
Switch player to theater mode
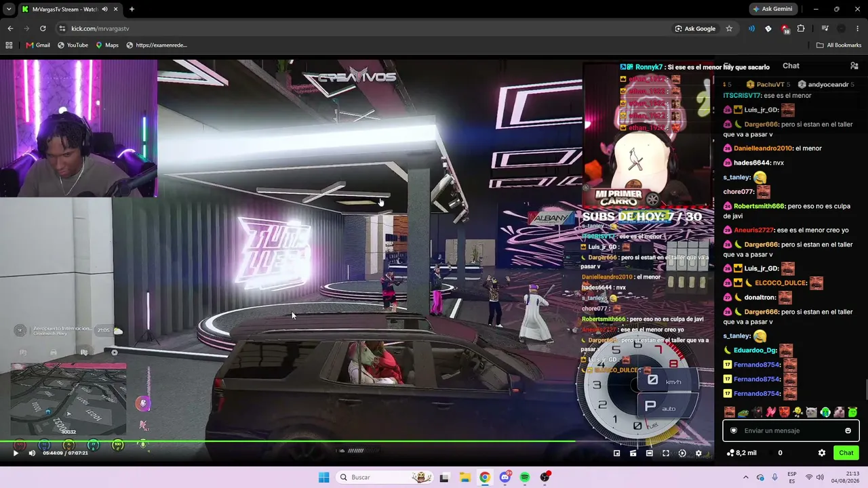pos(650,453)
